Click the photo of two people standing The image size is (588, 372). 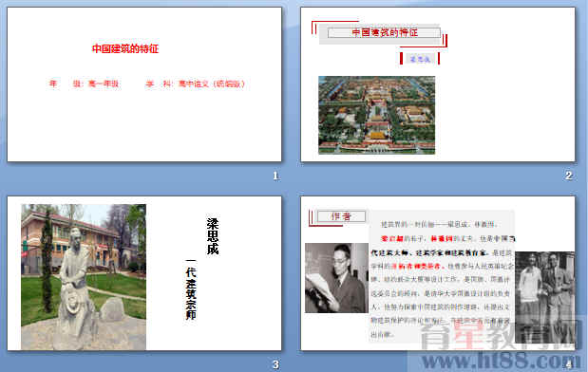(545, 298)
